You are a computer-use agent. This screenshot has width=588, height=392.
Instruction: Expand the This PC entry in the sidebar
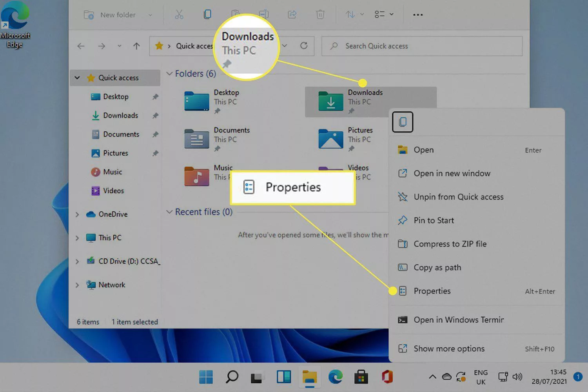[x=77, y=238]
